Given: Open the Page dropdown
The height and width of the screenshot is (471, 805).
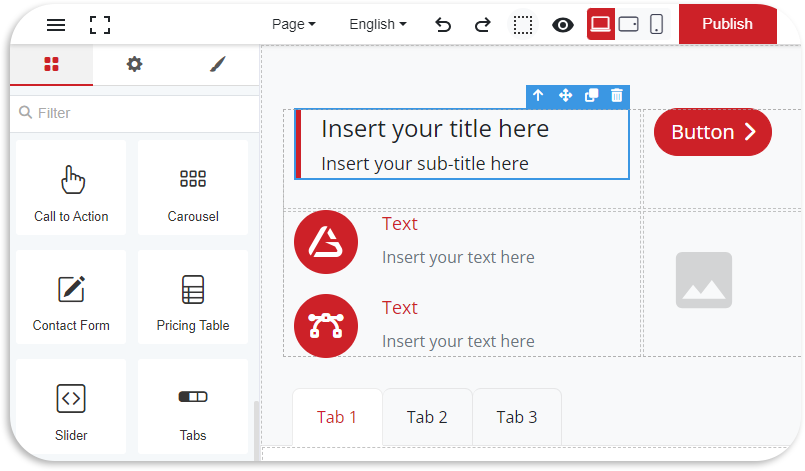Looking at the screenshot, I should coord(293,24).
